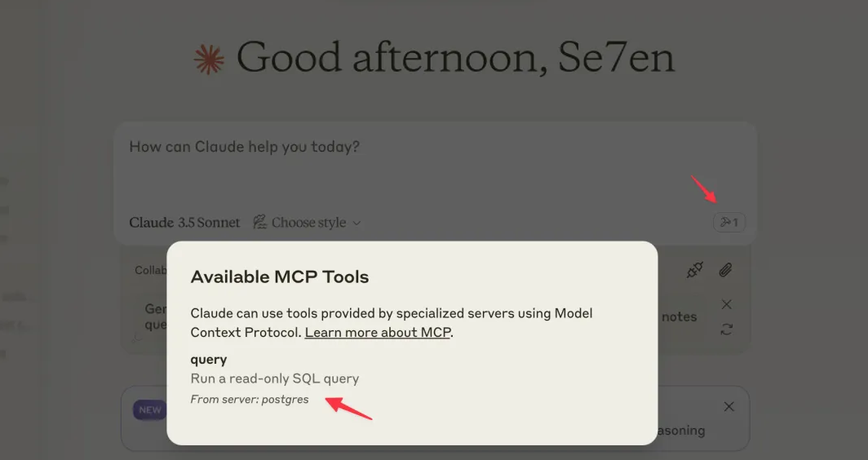The height and width of the screenshot is (460, 868).
Task: Select the query tool entry
Action: click(x=209, y=359)
